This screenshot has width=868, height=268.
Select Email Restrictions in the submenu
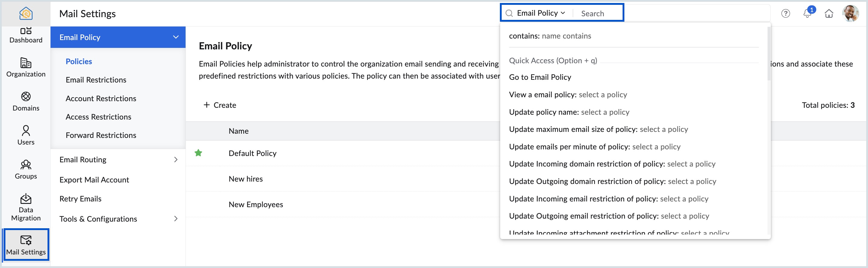pos(96,80)
